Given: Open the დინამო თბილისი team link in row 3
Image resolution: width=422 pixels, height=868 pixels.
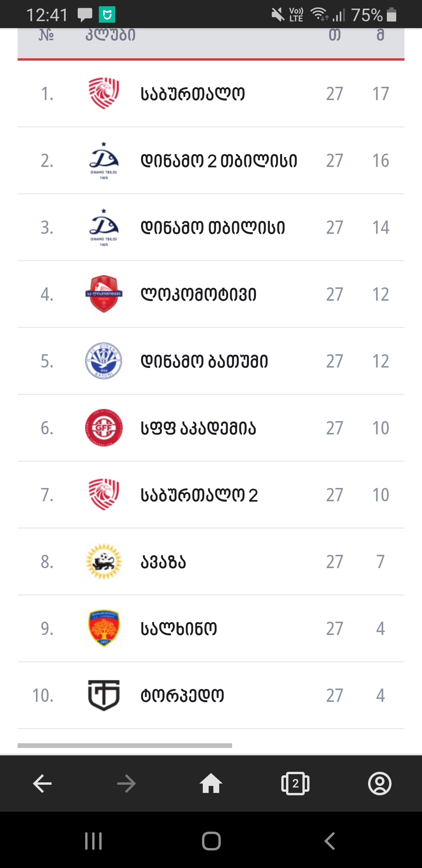Looking at the screenshot, I should (x=213, y=228).
